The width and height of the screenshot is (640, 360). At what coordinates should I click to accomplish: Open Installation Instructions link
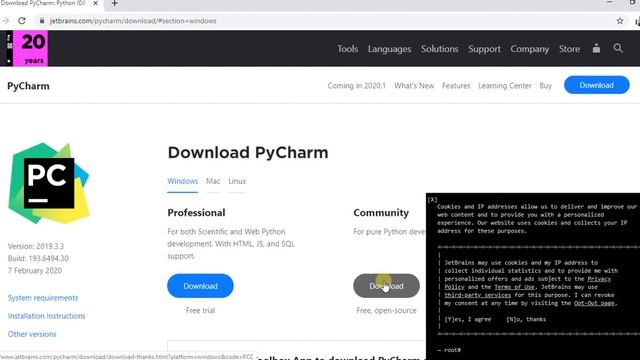click(x=47, y=316)
